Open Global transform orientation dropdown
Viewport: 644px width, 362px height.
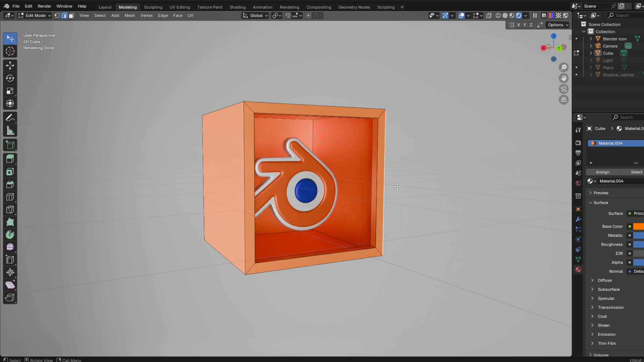tap(255, 15)
